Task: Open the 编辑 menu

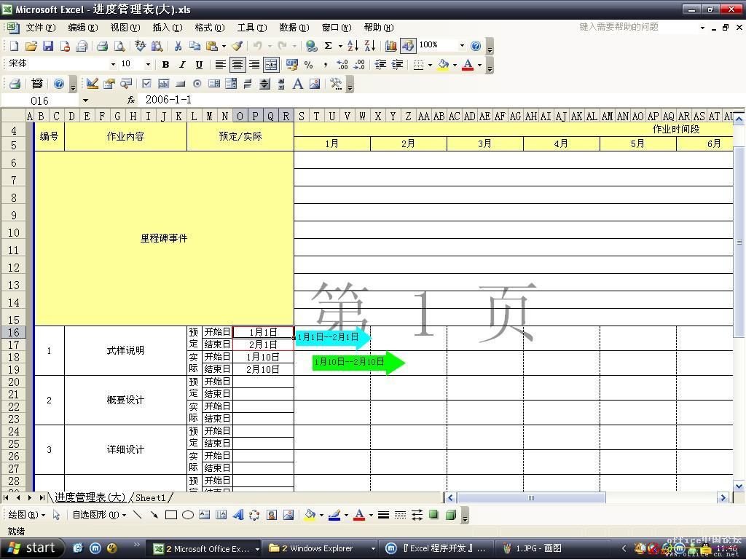Action: tap(83, 28)
